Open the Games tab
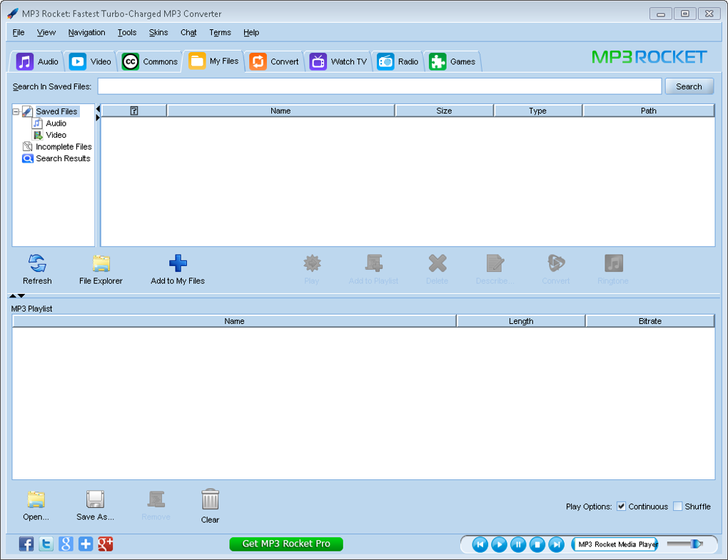Image resolution: width=728 pixels, height=560 pixels. click(453, 61)
